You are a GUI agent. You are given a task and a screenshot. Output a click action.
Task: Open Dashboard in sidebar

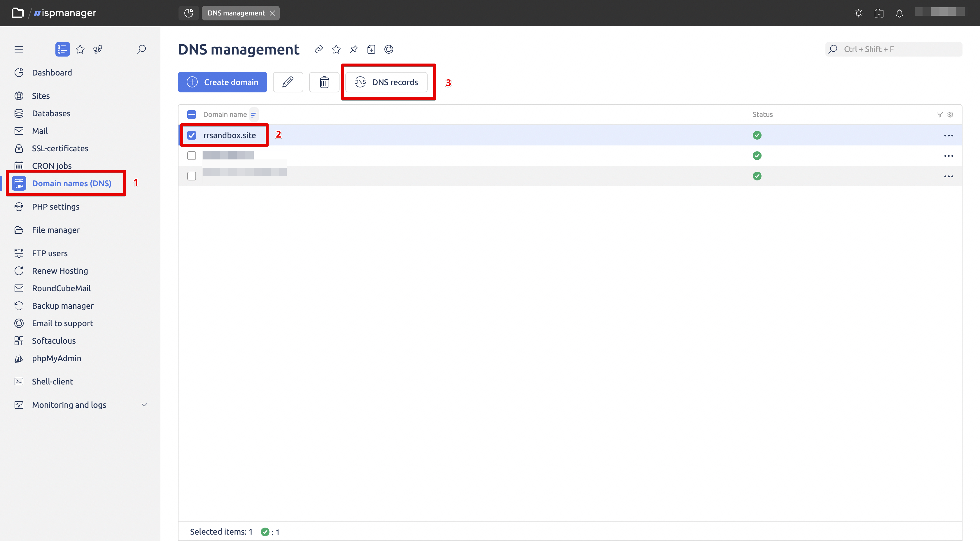click(52, 73)
